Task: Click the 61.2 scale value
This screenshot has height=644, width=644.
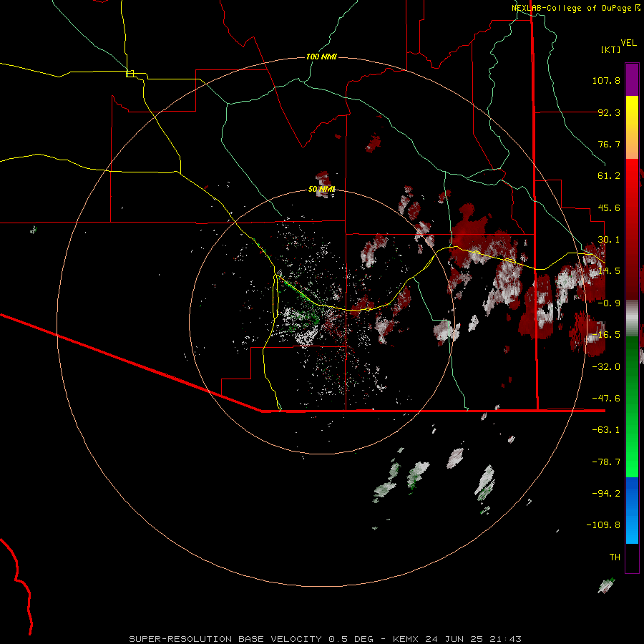Action: [609, 176]
